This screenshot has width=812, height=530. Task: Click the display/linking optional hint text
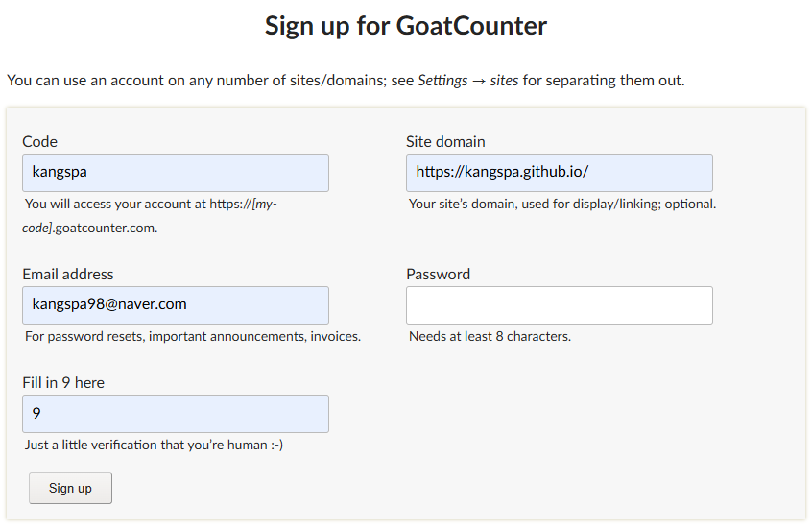(x=562, y=205)
